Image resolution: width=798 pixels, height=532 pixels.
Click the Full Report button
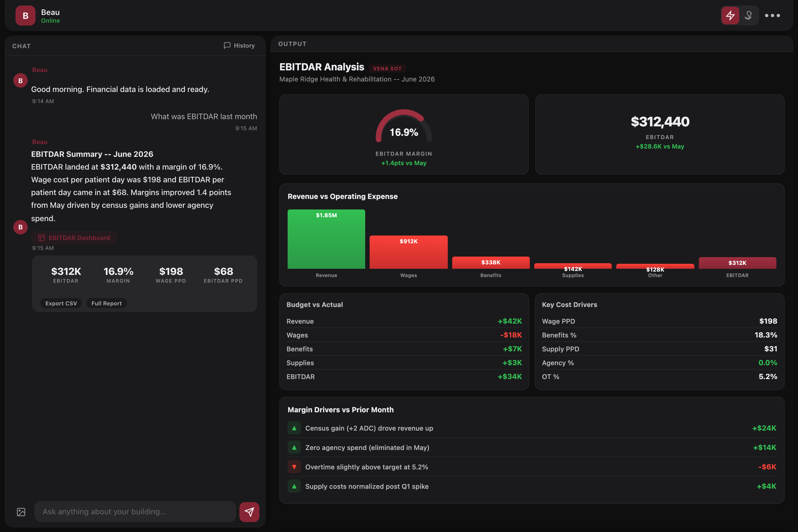pyautogui.click(x=106, y=303)
